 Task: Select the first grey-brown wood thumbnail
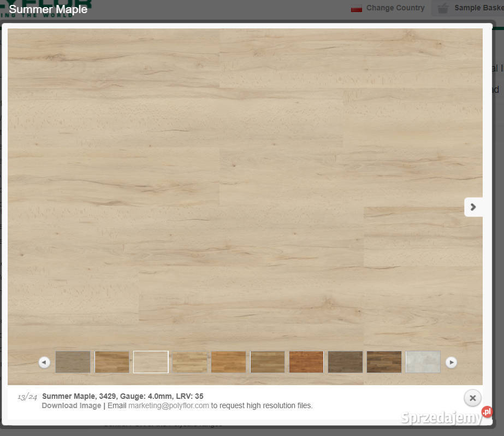click(73, 362)
